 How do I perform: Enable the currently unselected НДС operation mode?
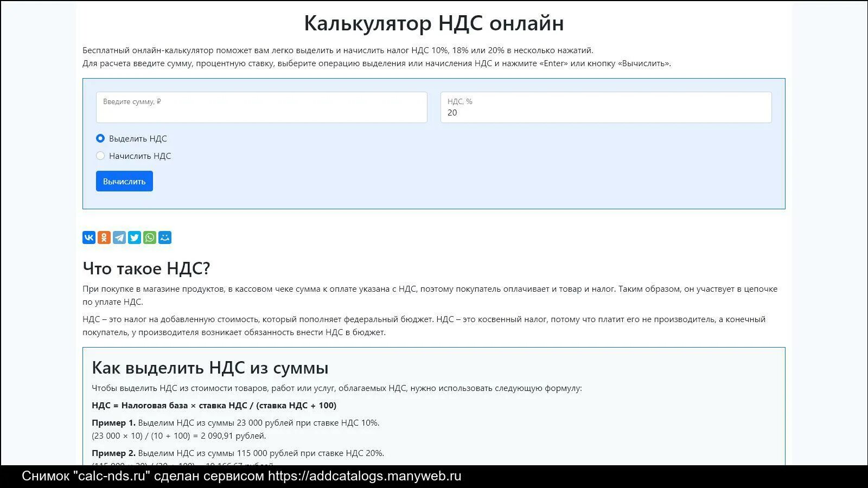pos(100,156)
